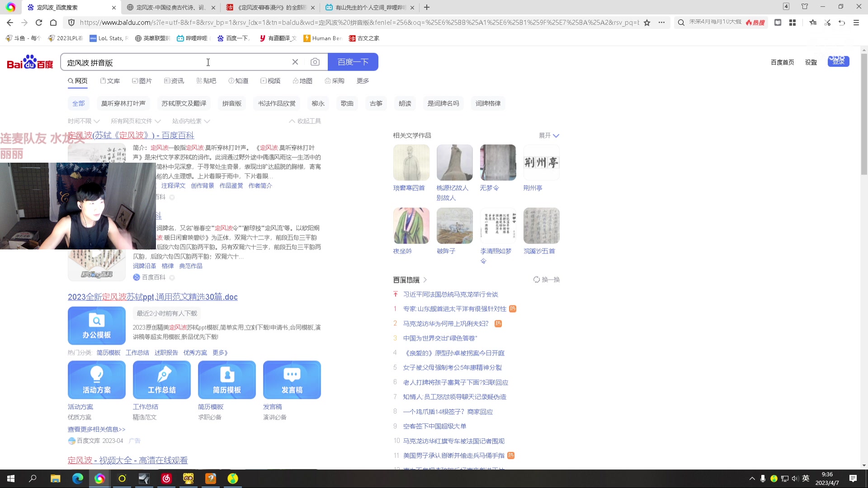The width and height of the screenshot is (868, 488).
Task: Click the Baidu search input field
Action: (x=176, y=62)
